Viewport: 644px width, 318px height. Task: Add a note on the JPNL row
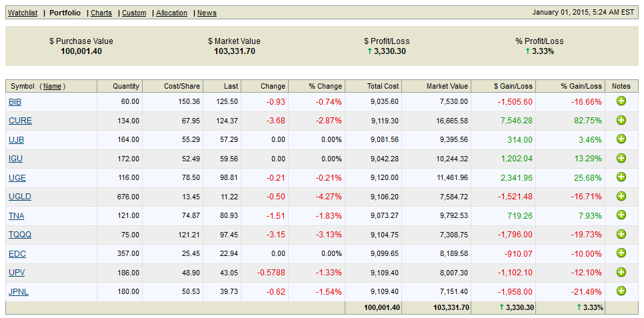pyautogui.click(x=621, y=291)
